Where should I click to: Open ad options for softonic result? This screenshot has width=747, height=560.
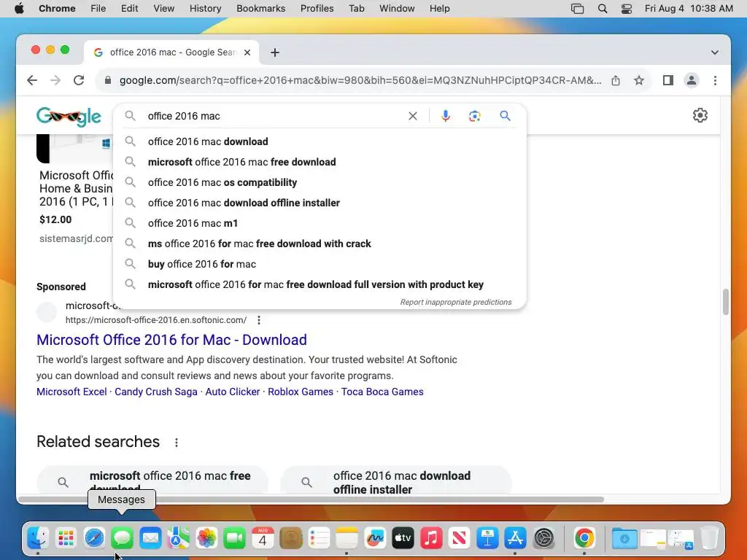click(x=259, y=320)
